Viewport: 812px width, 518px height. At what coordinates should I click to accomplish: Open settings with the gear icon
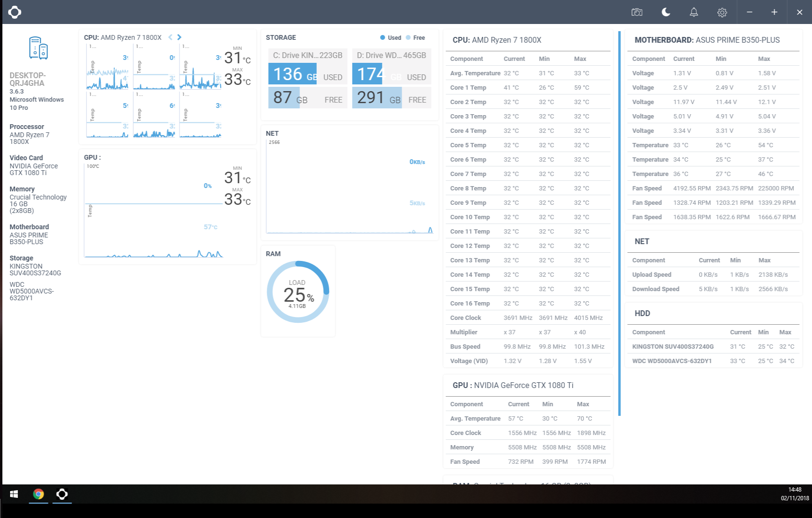[x=722, y=12]
